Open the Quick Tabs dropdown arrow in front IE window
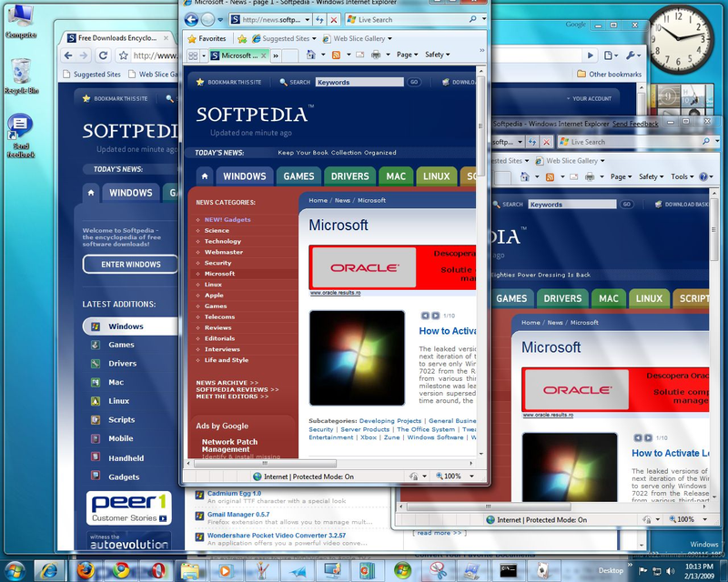 coord(203,55)
